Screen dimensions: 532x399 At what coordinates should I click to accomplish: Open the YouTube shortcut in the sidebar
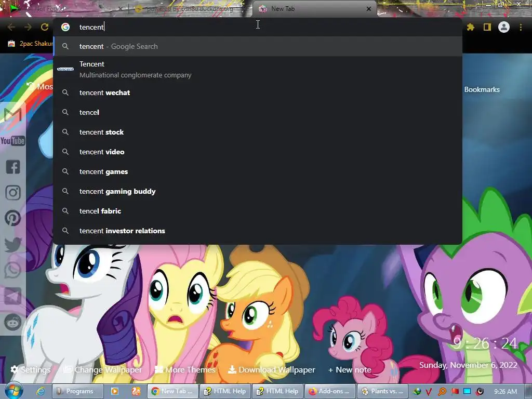12,141
